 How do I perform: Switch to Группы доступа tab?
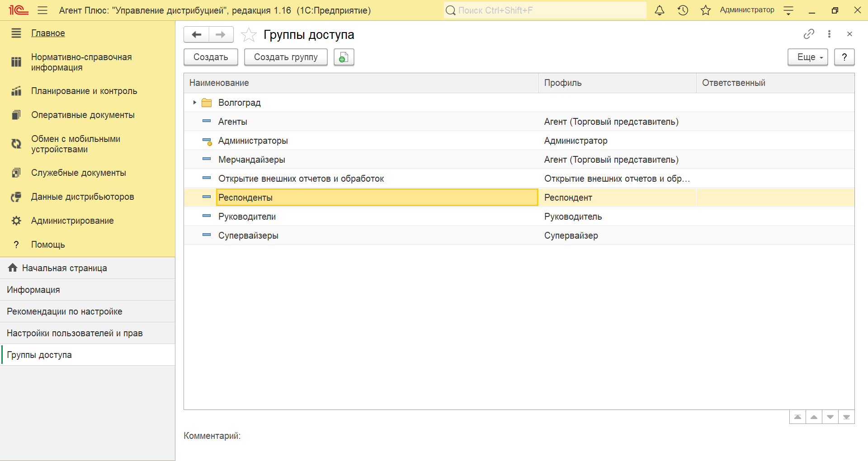point(88,355)
